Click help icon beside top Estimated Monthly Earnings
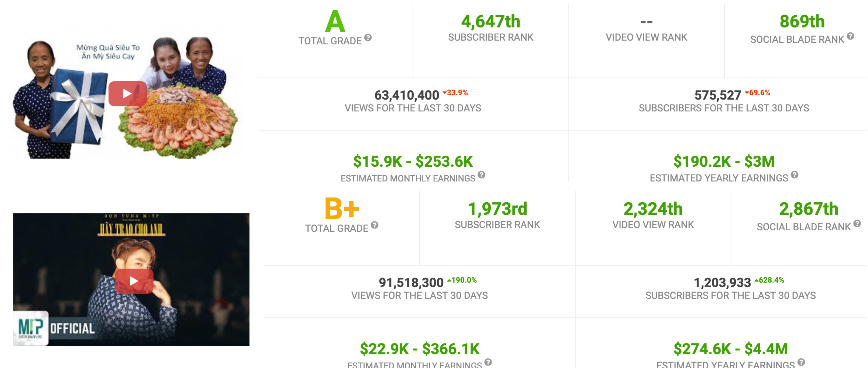868x369 pixels. point(481,175)
